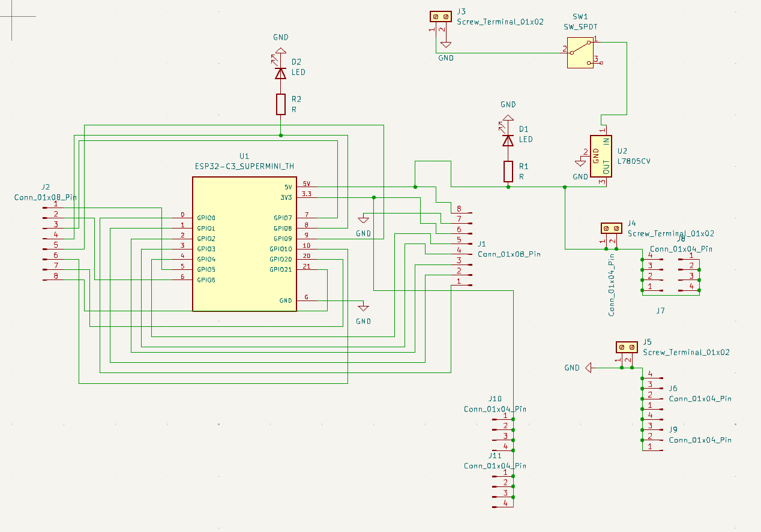Click the J5 screw terminal symbol
Screen dimensions: 761x532
[x=628, y=347]
